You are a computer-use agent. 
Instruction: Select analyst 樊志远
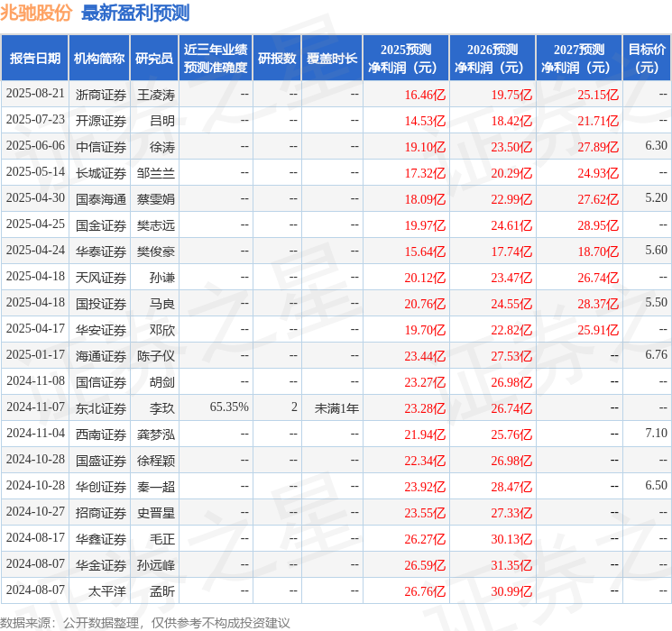click(x=156, y=225)
